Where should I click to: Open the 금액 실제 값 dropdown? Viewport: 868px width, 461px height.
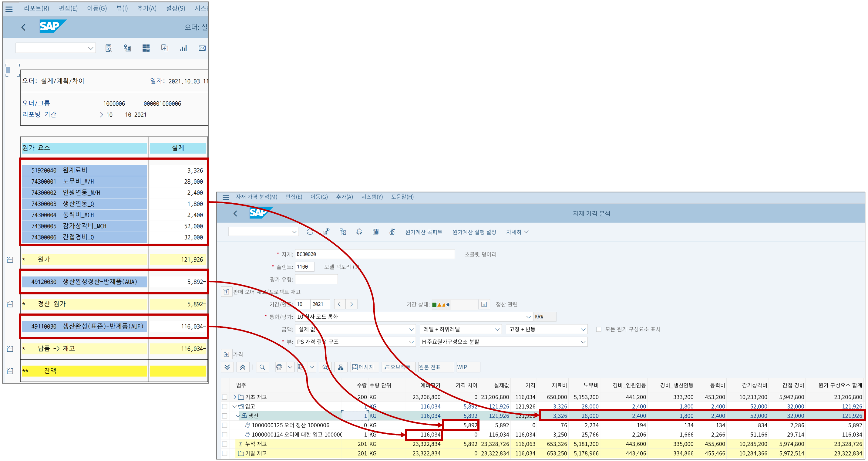[412, 329]
